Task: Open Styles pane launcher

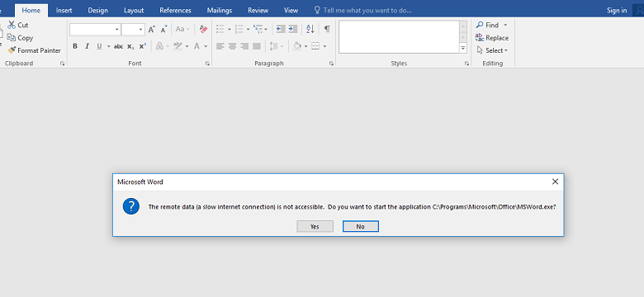Action: click(x=466, y=64)
